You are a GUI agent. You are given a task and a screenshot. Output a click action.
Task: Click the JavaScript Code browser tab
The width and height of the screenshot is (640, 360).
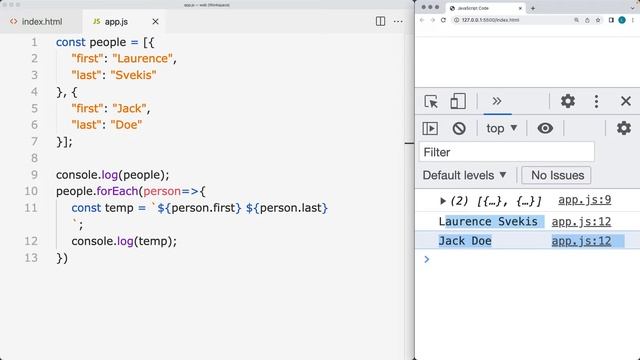click(x=486, y=8)
